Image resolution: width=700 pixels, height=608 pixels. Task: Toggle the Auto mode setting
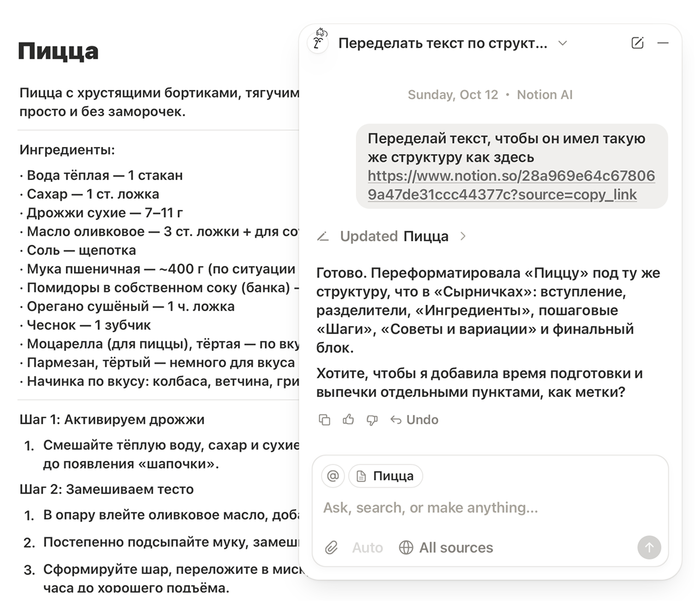tap(367, 548)
